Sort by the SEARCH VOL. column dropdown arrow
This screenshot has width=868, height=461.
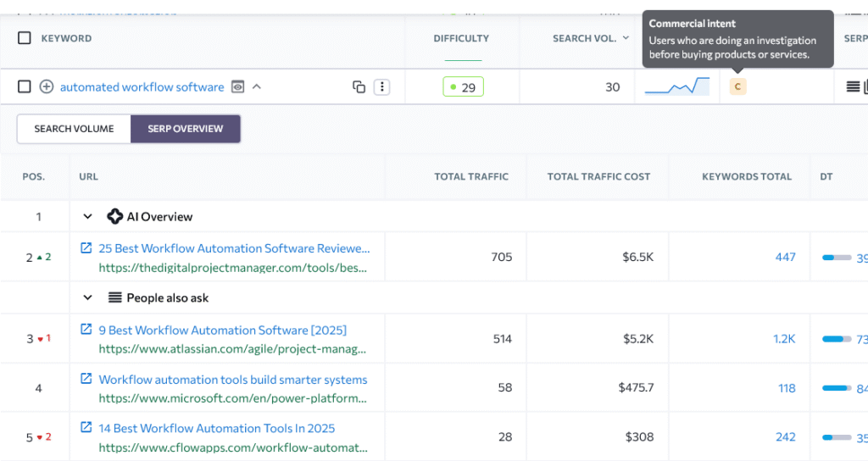click(626, 38)
